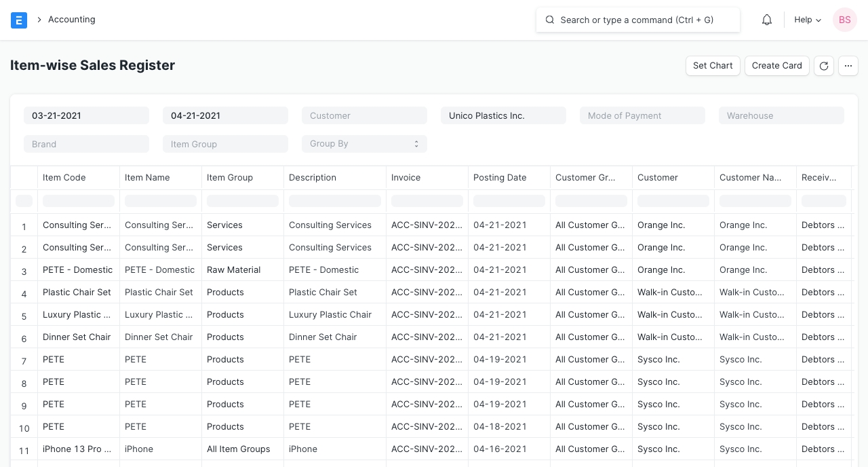Open the BS user avatar menu
Screen dimensions: 868x467
[x=844, y=20]
